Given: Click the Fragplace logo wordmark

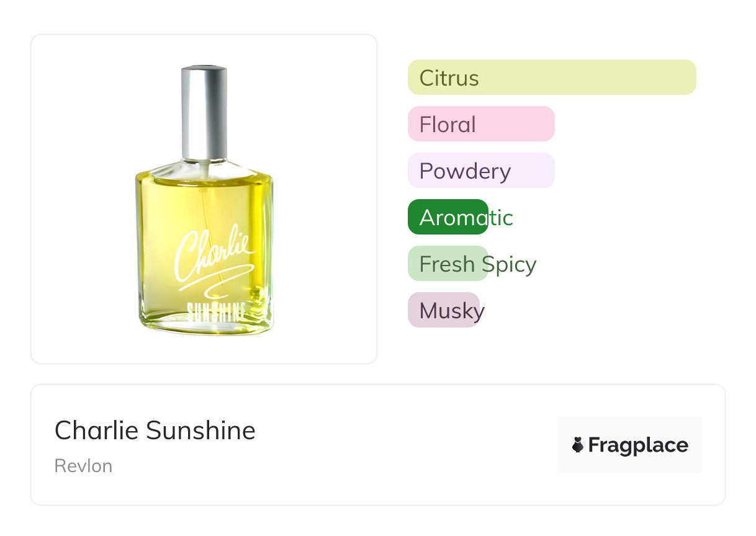Looking at the screenshot, I should [637, 445].
